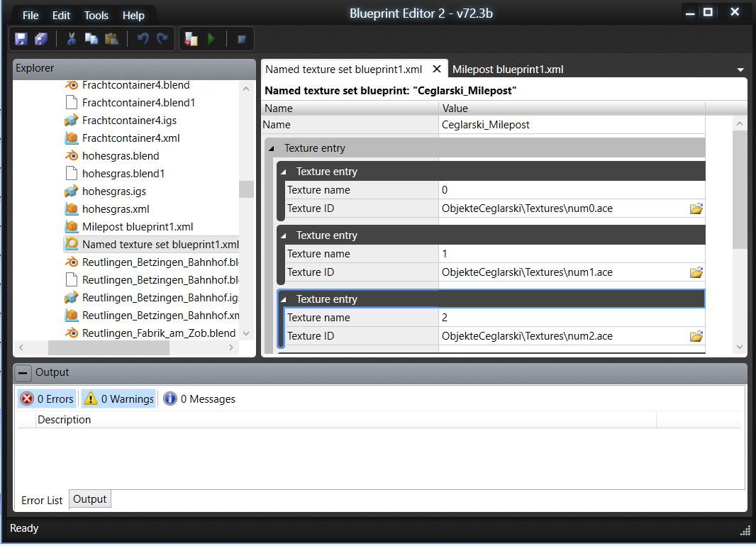The height and width of the screenshot is (546, 756).
Task: Edit Texture ID path for num1.ace
Action: (563, 272)
